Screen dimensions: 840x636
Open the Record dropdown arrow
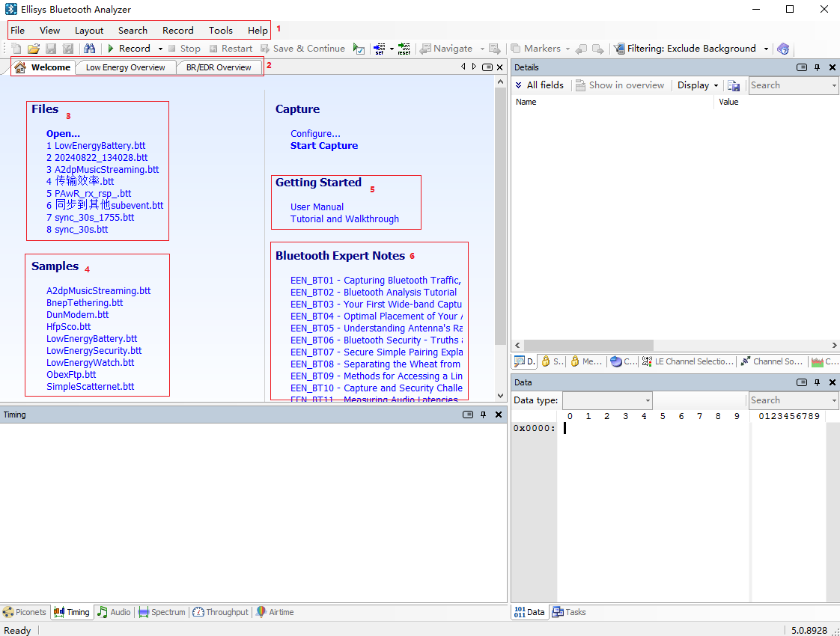point(160,49)
